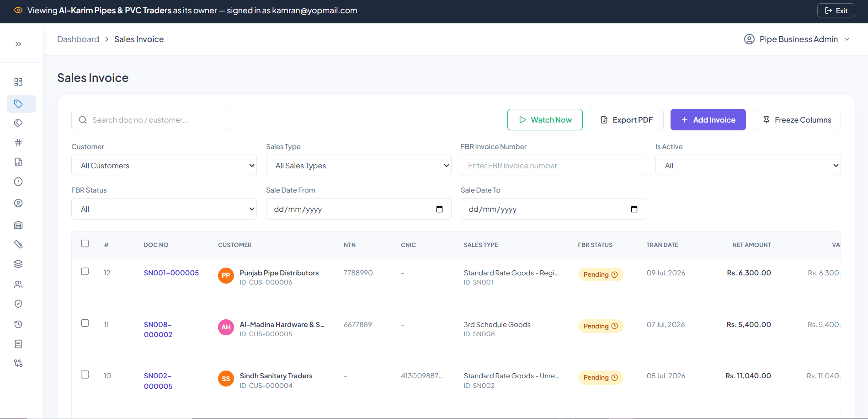
Task: Open the history clock sidebar icon
Action: pyautogui.click(x=18, y=324)
